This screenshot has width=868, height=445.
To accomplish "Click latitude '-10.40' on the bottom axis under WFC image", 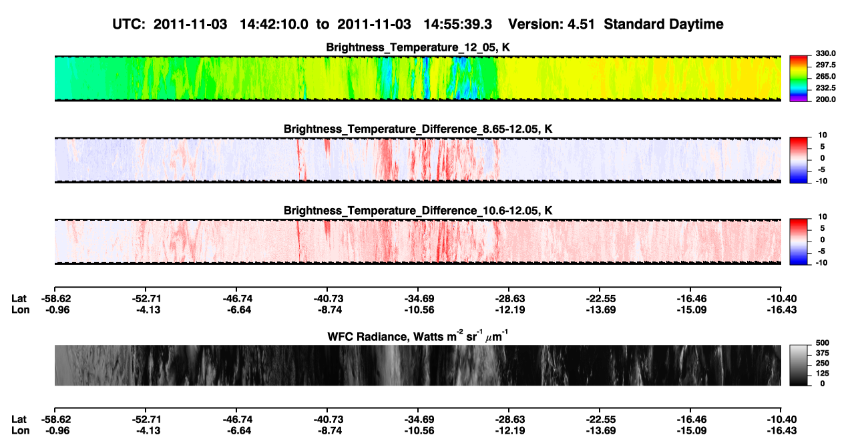I will point(781,420).
